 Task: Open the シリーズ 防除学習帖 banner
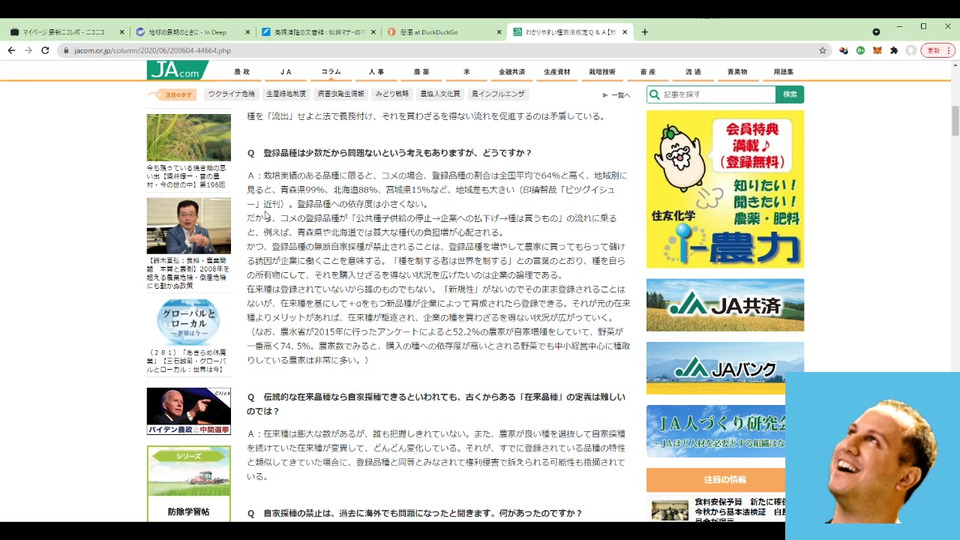[189, 484]
